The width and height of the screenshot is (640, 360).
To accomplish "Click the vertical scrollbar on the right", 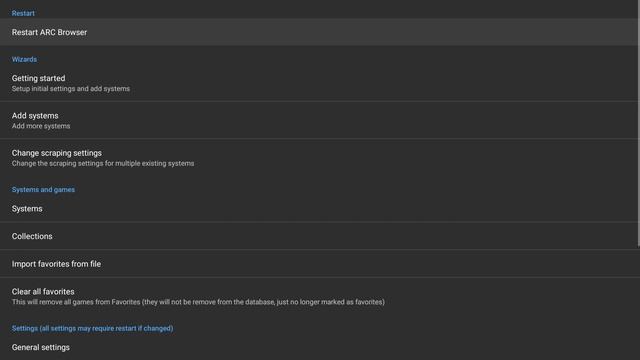I will pyautogui.click(x=639, y=123).
